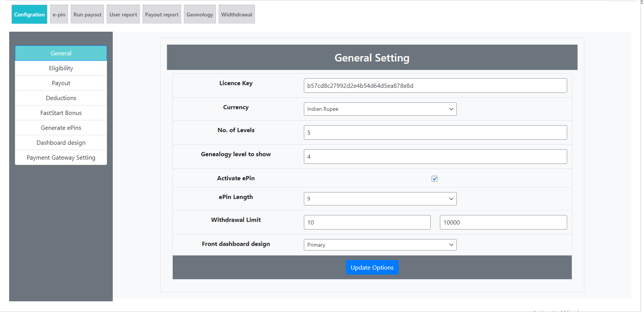Screen dimensions: 644x312
Task: Open Payout settings in the sidebar
Action: (x=61, y=83)
